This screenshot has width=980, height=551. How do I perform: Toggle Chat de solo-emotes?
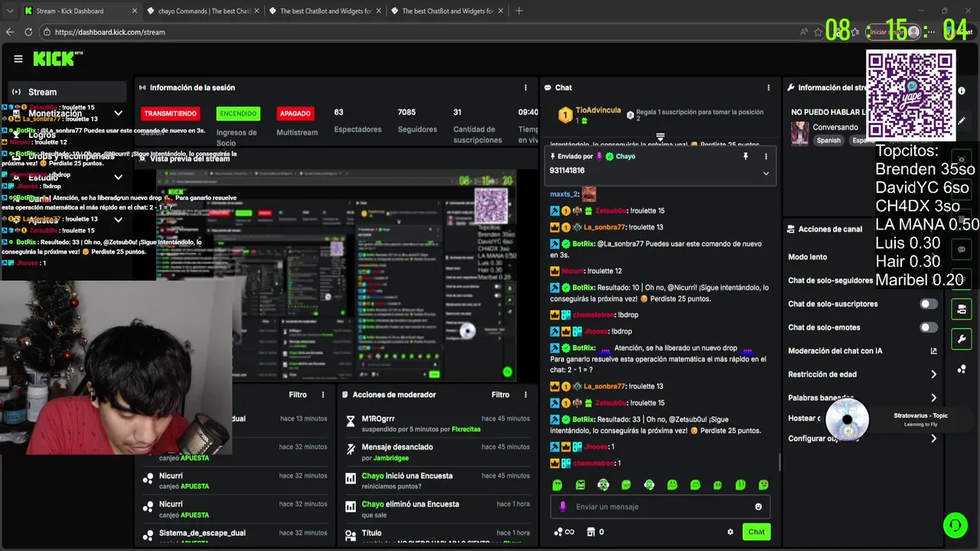[928, 328]
